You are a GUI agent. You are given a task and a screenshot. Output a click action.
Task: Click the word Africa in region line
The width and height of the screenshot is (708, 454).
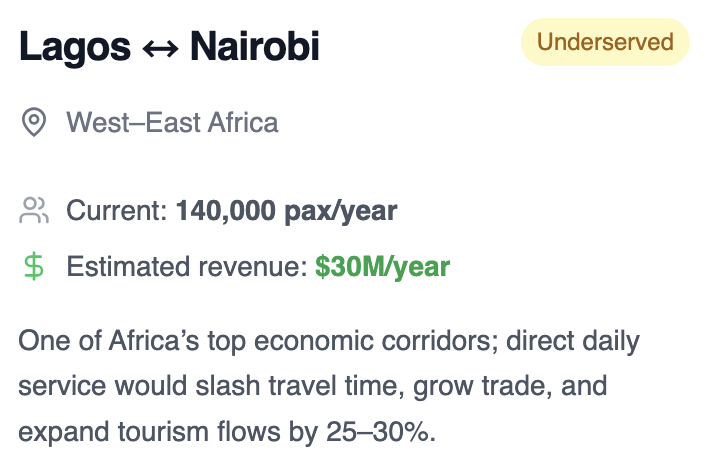coord(243,122)
